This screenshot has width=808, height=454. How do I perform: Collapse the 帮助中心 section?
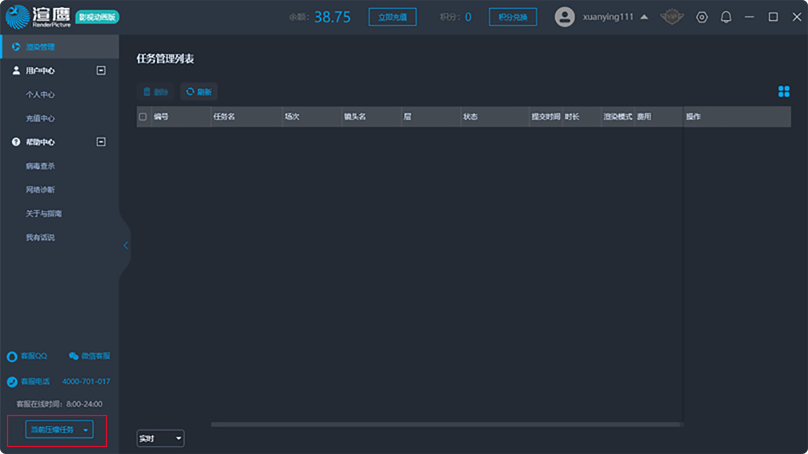[x=101, y=142]
